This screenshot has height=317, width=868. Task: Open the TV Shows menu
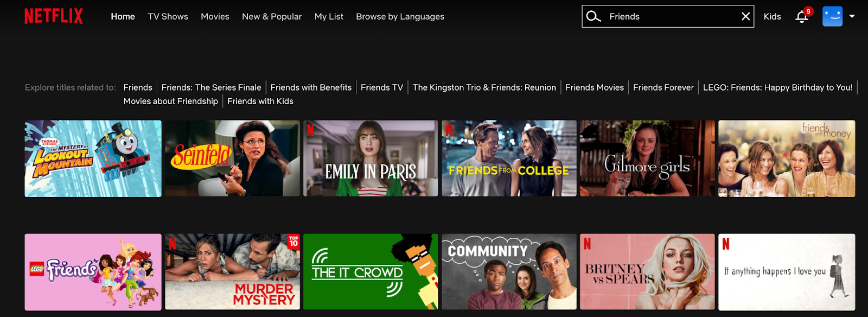click(168, 16)
